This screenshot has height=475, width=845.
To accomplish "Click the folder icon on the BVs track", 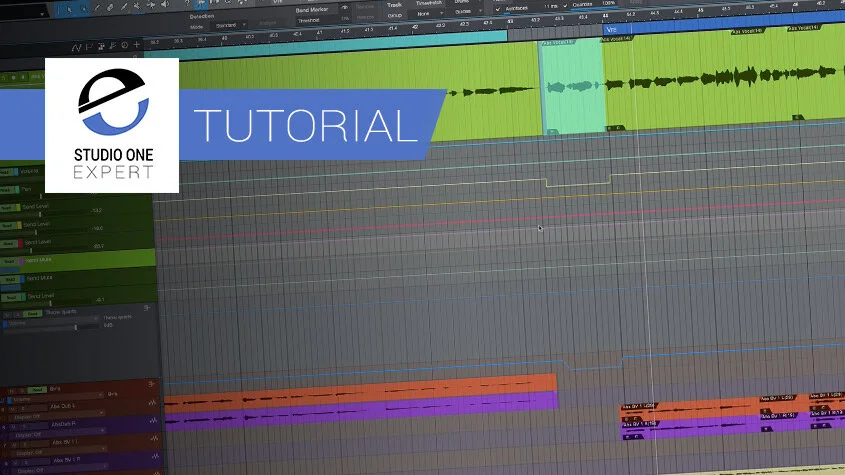I will point(151,384).
